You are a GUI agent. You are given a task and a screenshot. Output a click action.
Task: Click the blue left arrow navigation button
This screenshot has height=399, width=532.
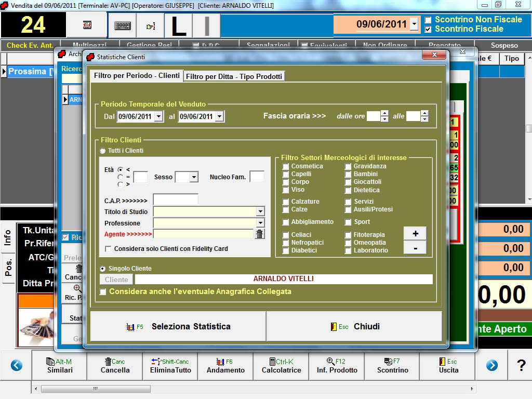click(17, 365)
